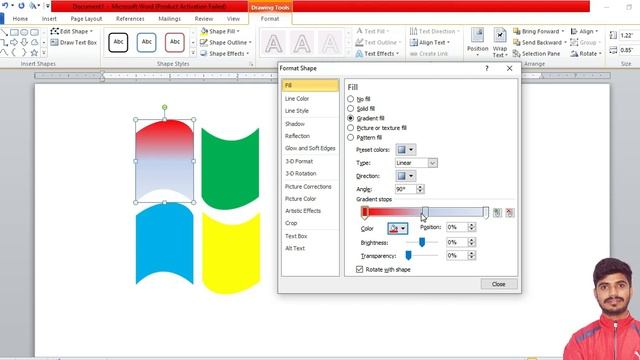Select Pattern fill radio button

350,138
